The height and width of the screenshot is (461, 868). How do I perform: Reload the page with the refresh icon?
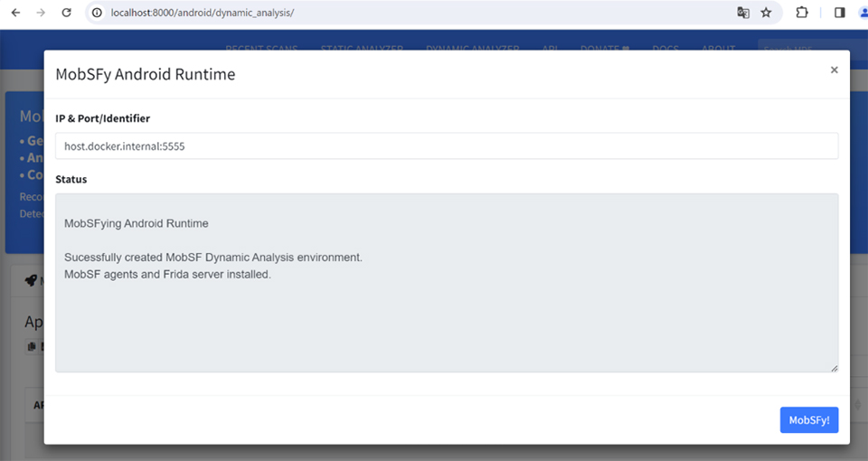[66, 13]
